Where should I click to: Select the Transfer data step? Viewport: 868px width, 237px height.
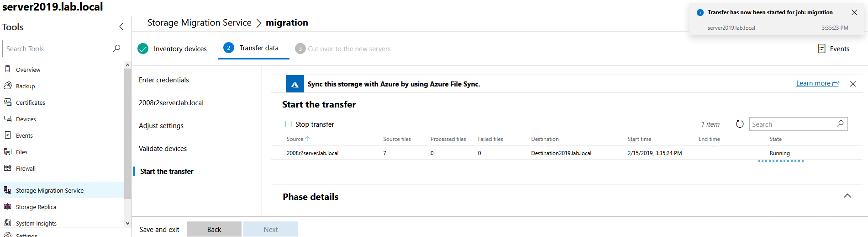point(253,48)
